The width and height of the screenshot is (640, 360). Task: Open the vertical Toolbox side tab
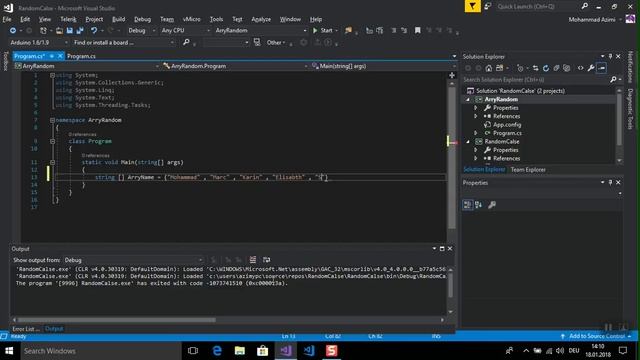pyautogui.click(x=5, y=61)
